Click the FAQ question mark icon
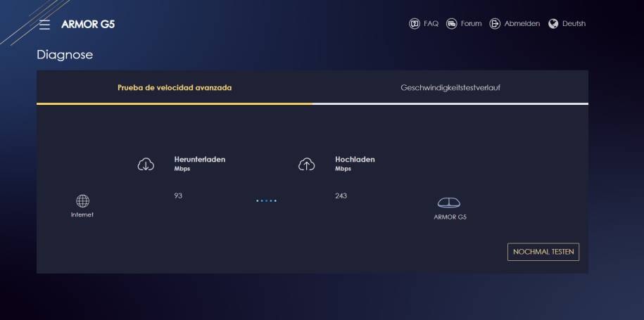 (415, 24)
